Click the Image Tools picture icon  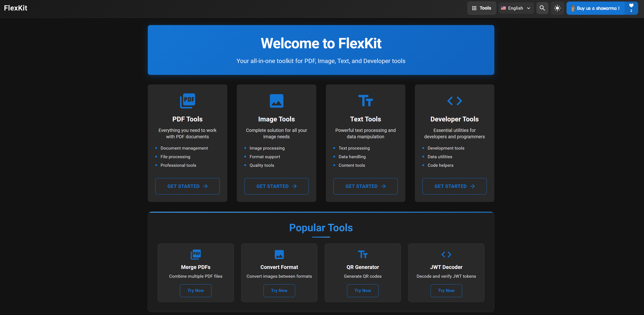coord(276,101)
